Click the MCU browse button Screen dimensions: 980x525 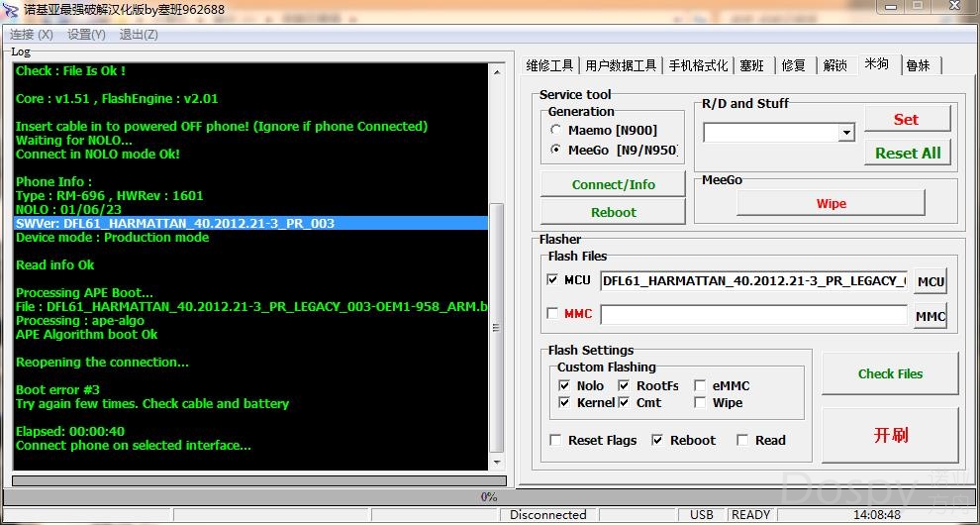tap(931, 281)
